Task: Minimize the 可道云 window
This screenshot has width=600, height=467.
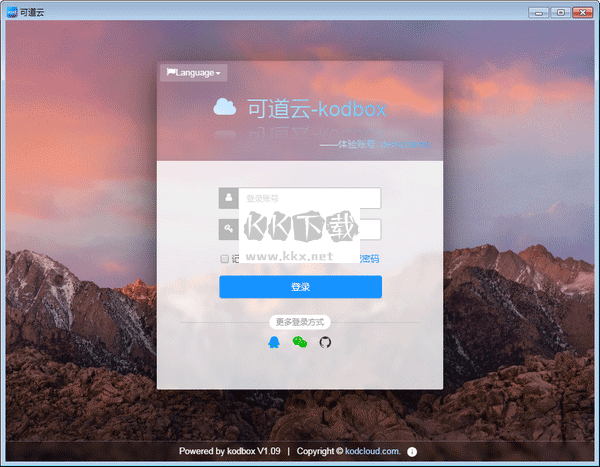Action: click(x=538, y=13)
